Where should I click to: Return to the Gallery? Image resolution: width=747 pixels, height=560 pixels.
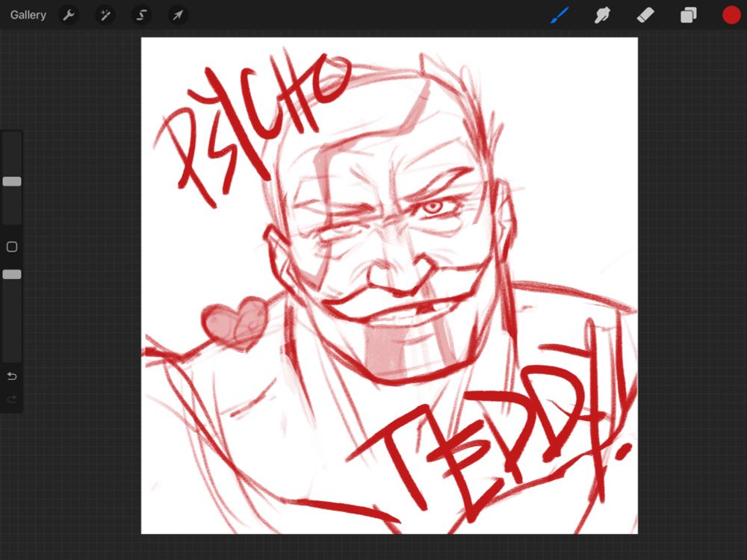click(28, 15)
